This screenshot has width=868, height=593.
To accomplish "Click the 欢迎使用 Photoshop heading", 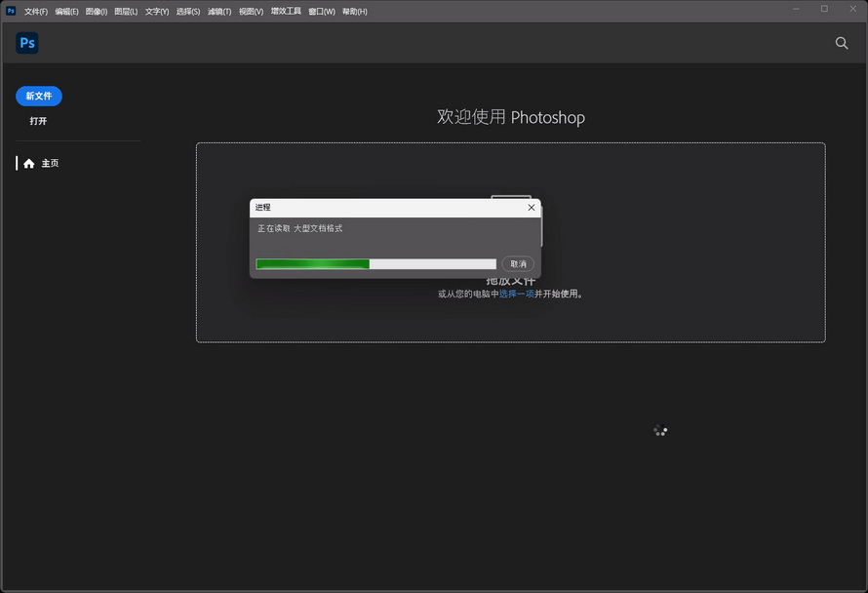I will click(510, 117).
